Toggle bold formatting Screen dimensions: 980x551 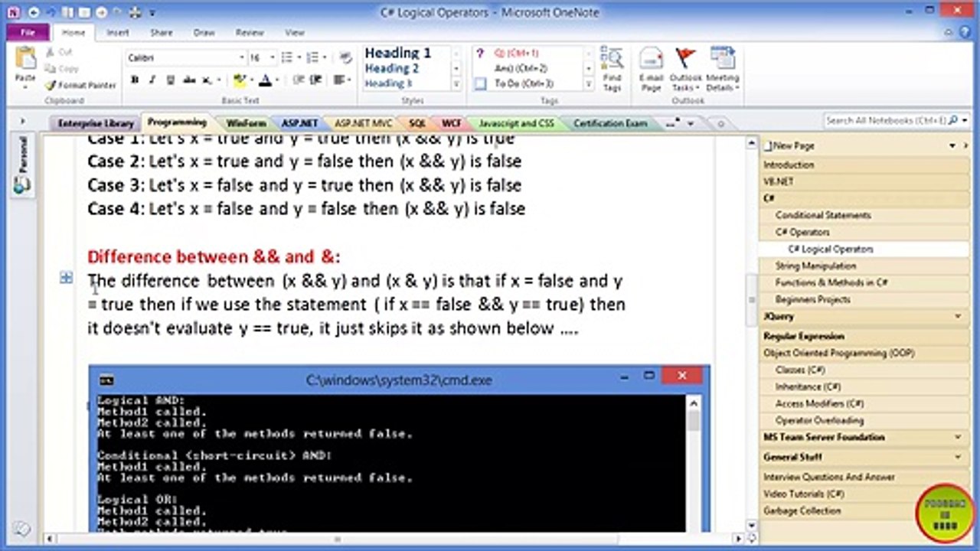(135, 80)
